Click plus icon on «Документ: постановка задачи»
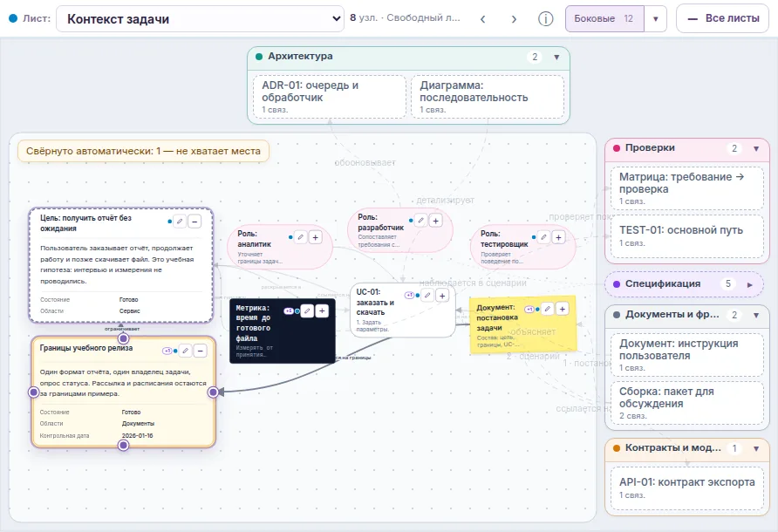Image resolution: width=778 pixels, height=532 pixels. pyautogui.click(x=563, y=309)
